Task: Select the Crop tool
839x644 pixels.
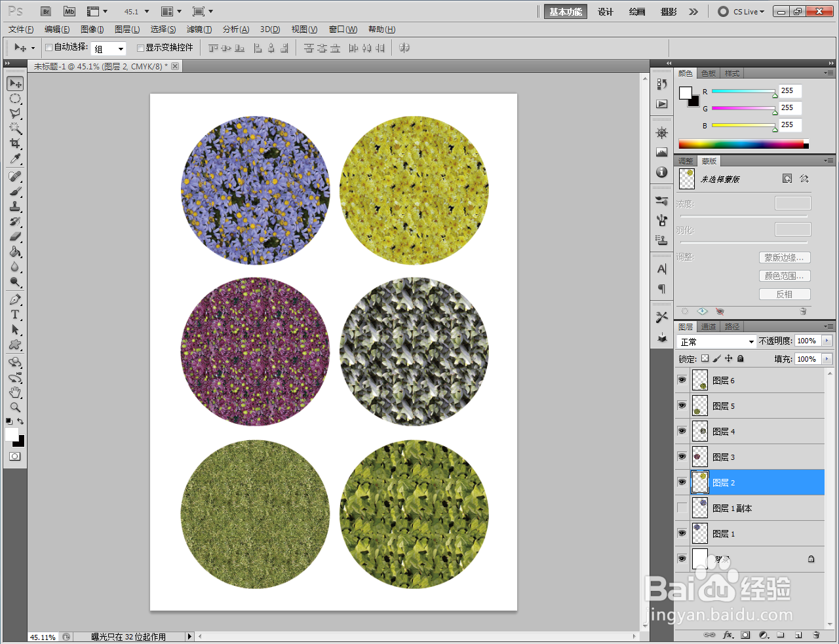Action: pos(15,143)
